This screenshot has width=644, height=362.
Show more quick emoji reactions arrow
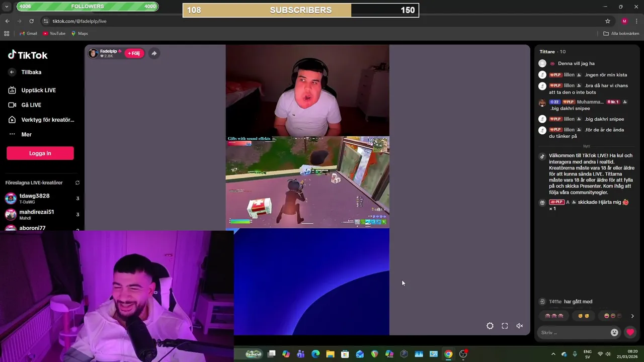[632, 316]
